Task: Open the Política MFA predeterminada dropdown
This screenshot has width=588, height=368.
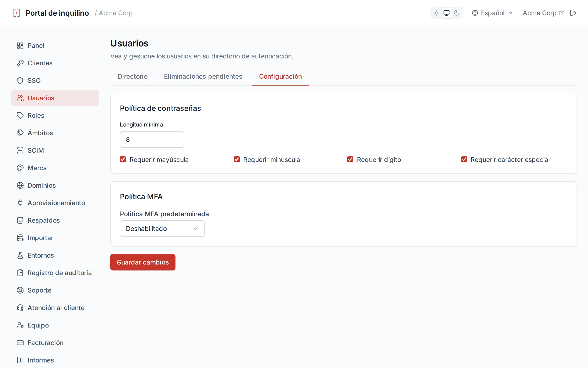Action: point(162,229)
